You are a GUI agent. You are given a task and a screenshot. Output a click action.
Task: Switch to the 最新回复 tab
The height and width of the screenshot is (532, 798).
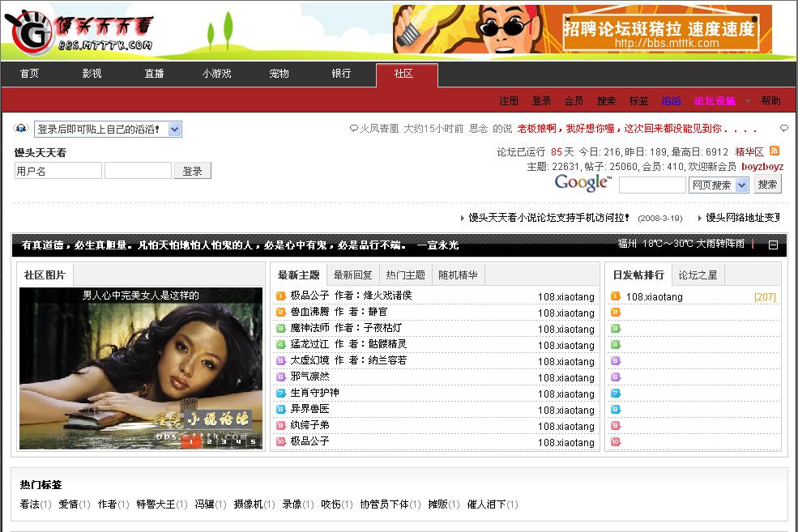[353, 275]
